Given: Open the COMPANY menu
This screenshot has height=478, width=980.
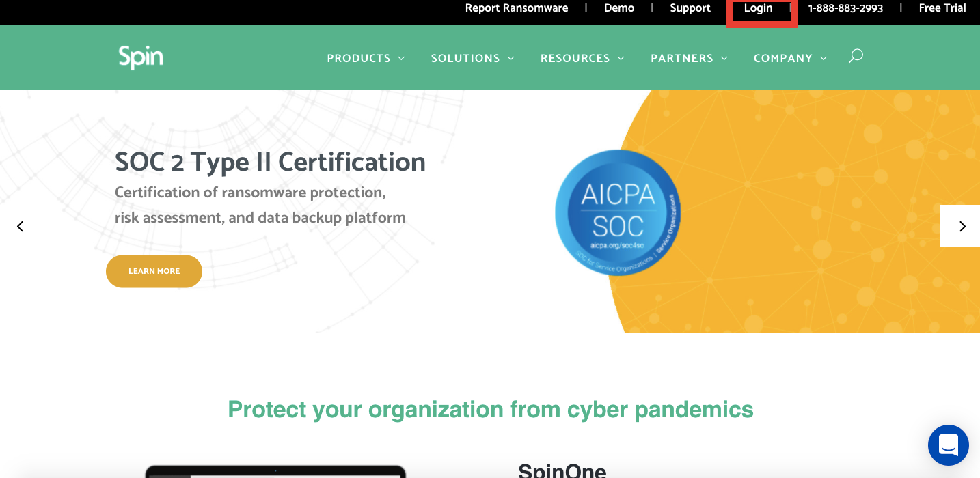Looking at the screenshot, I should click(x=790, y=59).
